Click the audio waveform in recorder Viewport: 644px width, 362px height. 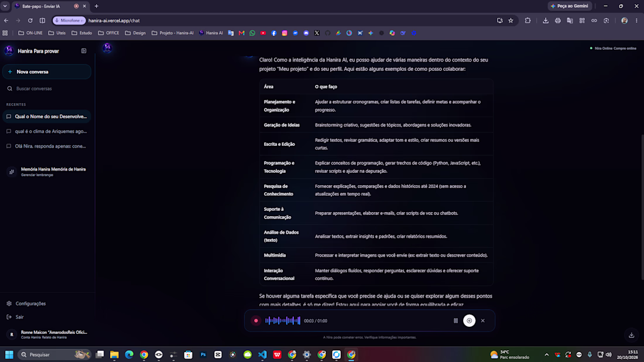283,320
